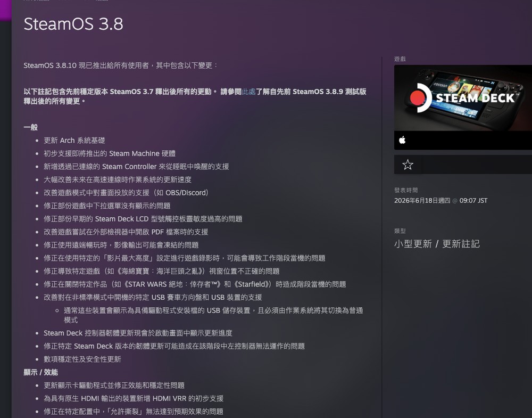Image resolution: width=532 pixels, height=418 pixels.
Task: Click the sub-bullet about USB 儲存裝置
Action: (213, 315)
